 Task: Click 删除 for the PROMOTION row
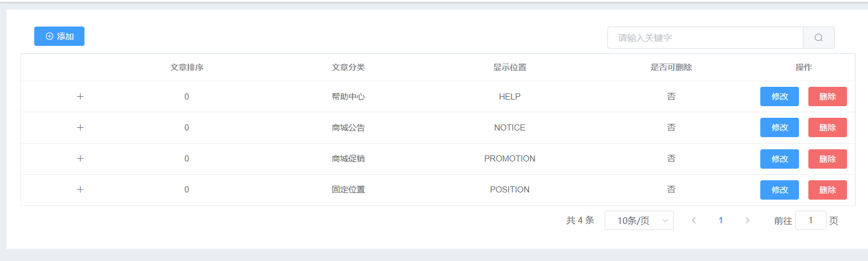828,159
